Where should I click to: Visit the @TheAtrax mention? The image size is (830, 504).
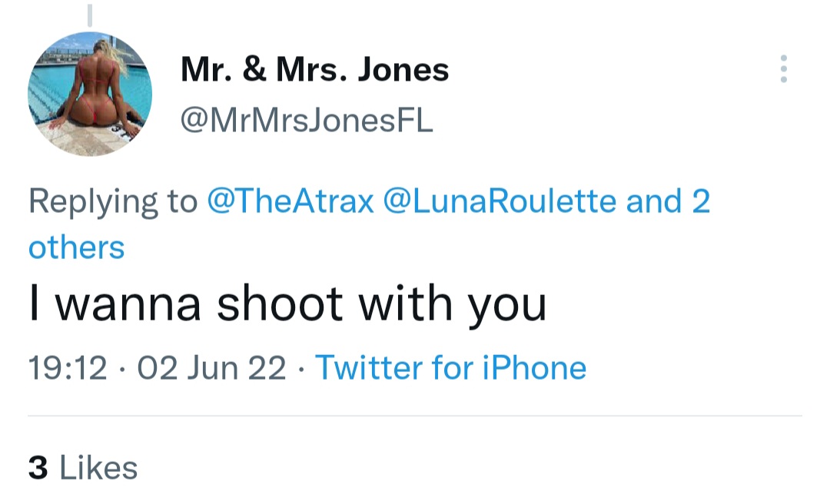(x=291, y=201)
